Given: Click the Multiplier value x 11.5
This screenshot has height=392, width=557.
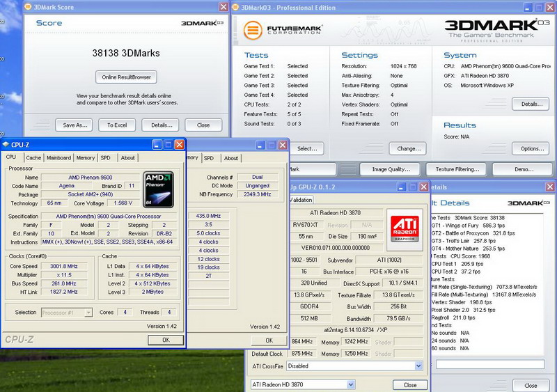Looking at the screenshot, I should pos(64,275).
